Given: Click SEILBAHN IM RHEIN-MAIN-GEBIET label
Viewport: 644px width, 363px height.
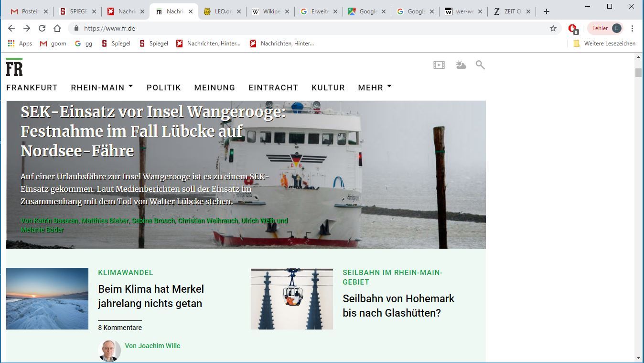Looking at the screenshot, I should point(393,277).
